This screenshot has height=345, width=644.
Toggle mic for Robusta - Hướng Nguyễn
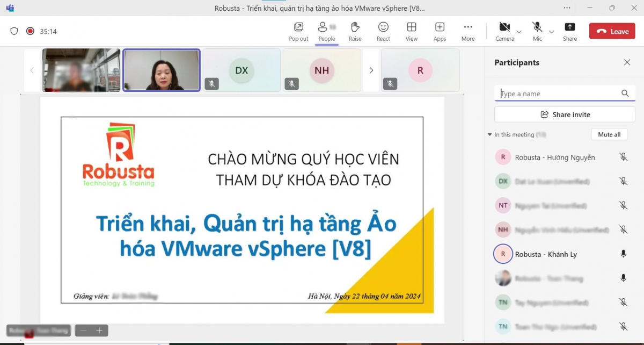(x=623, y=157)
